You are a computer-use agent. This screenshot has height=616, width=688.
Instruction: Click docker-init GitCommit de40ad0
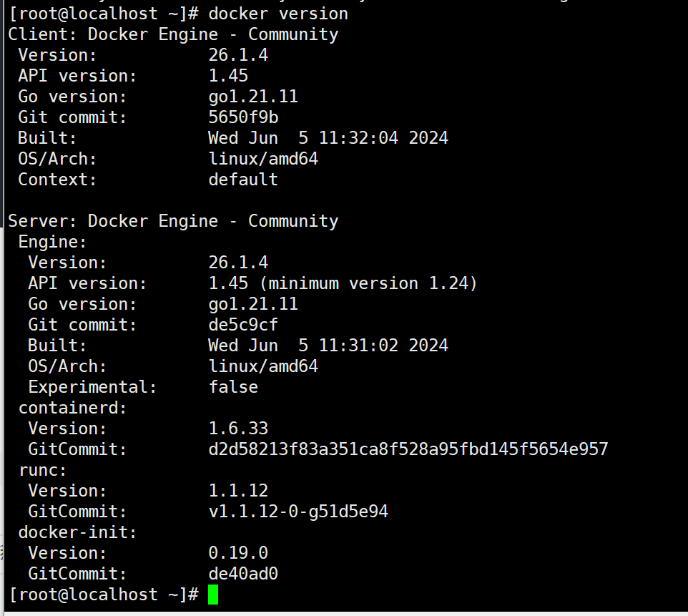pos(243,573)
